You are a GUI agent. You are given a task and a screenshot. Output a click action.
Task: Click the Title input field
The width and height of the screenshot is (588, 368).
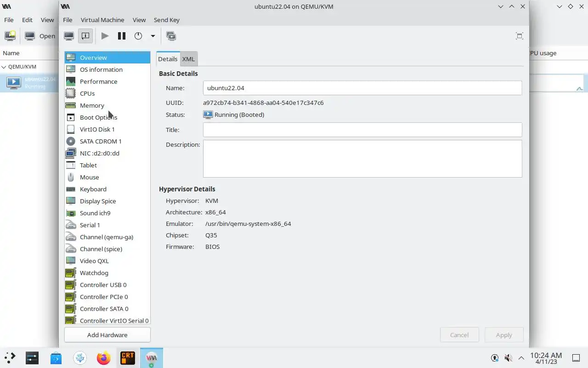coord(362,130)
